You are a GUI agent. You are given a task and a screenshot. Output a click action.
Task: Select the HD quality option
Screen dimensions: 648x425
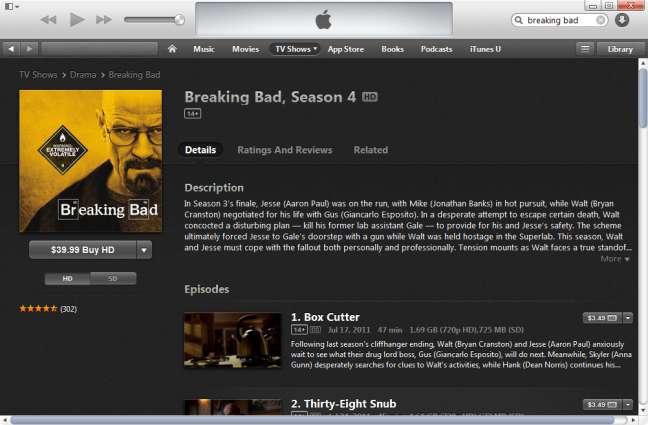67,279
